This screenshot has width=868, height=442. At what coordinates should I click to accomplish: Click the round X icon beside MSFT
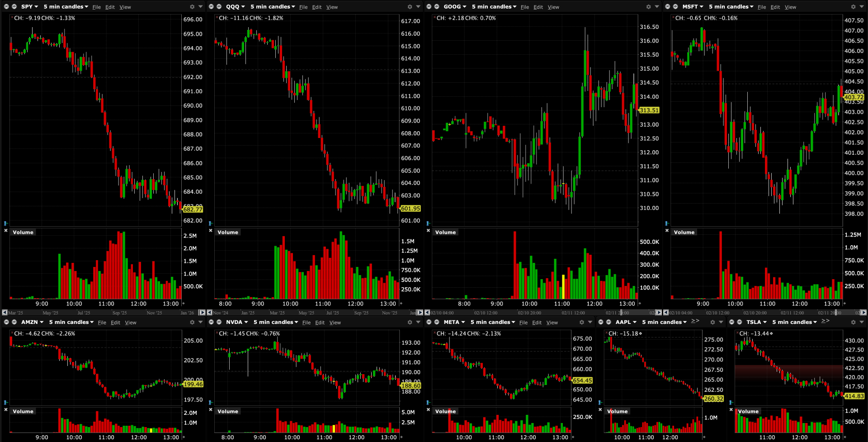pyautogui.click(x=668, y=7)
